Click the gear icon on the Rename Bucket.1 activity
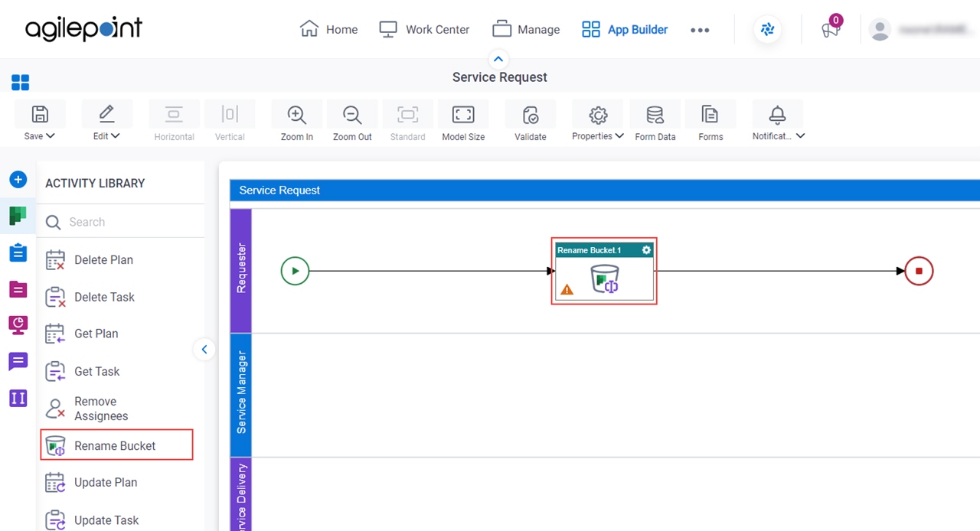Image resolution: width=980 pixels, height=531 pixels. point(646,250)
